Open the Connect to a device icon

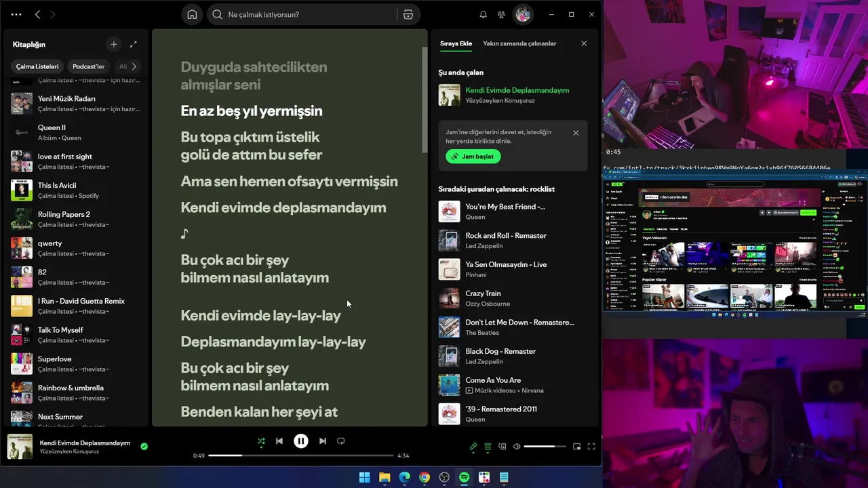click(502, 447)
